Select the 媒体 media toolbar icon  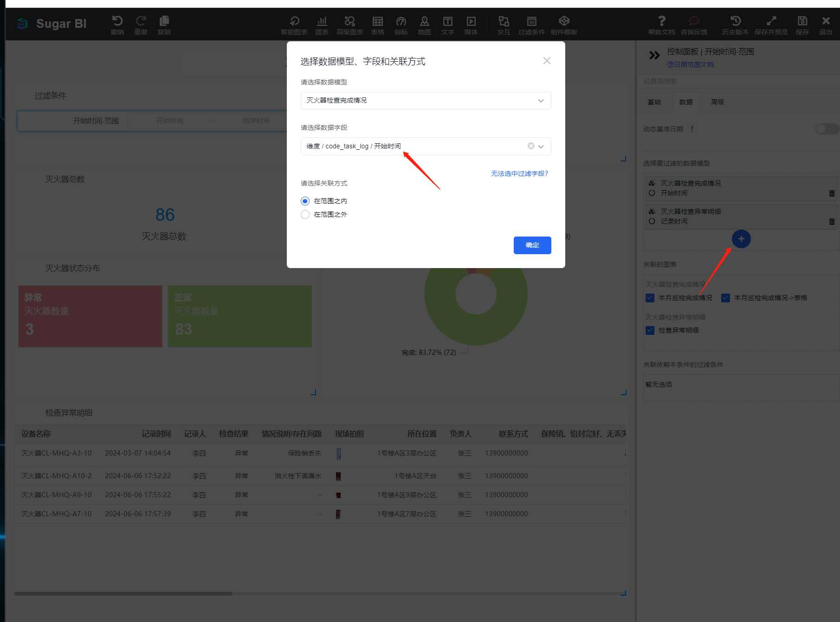471,21
